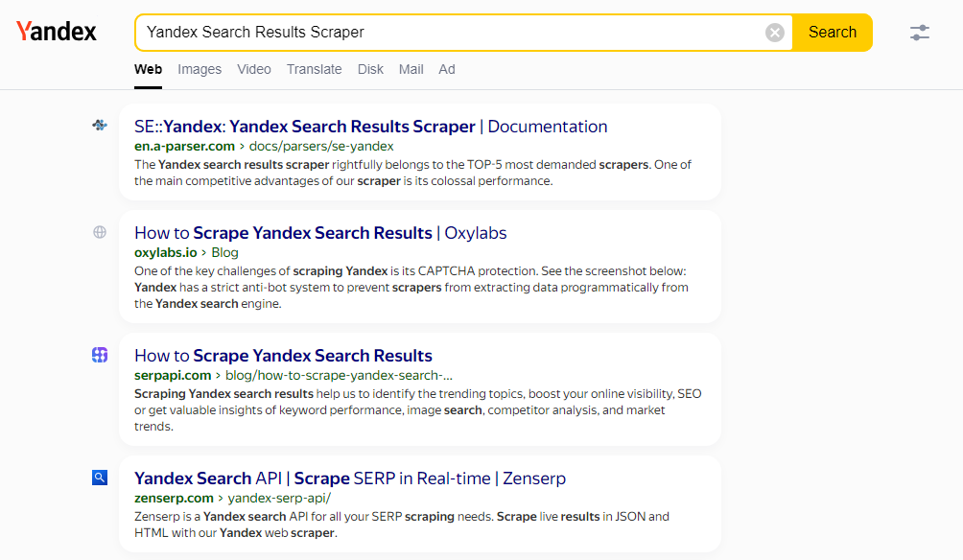The image size is (963, 560).
Task: Open the SE::Yandex Documentation result
Action: tap(370, 126)
